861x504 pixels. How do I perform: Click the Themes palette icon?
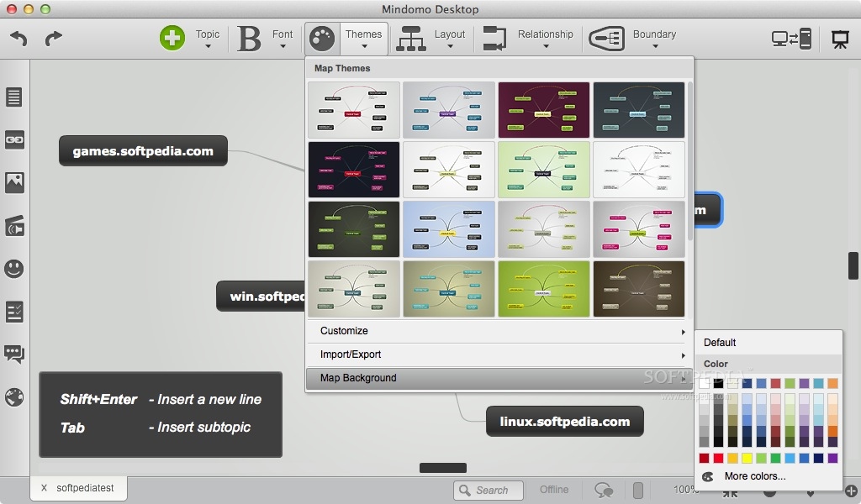click(322, 39)
